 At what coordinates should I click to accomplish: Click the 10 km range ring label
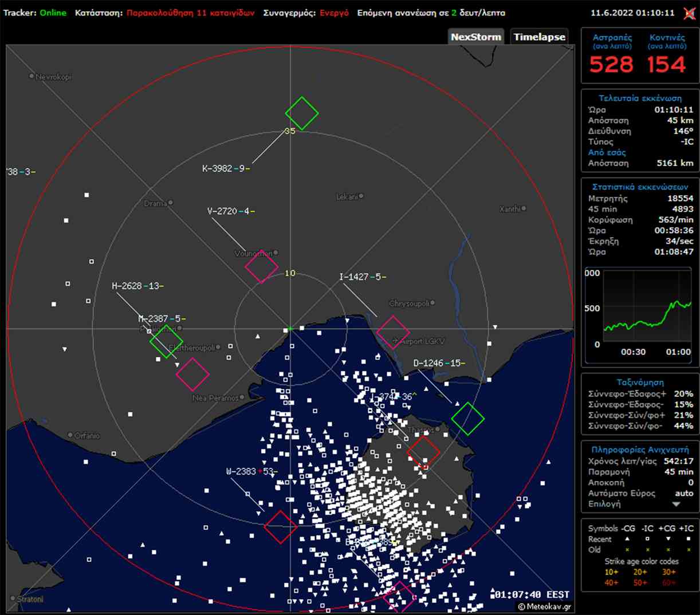[290, 273]
